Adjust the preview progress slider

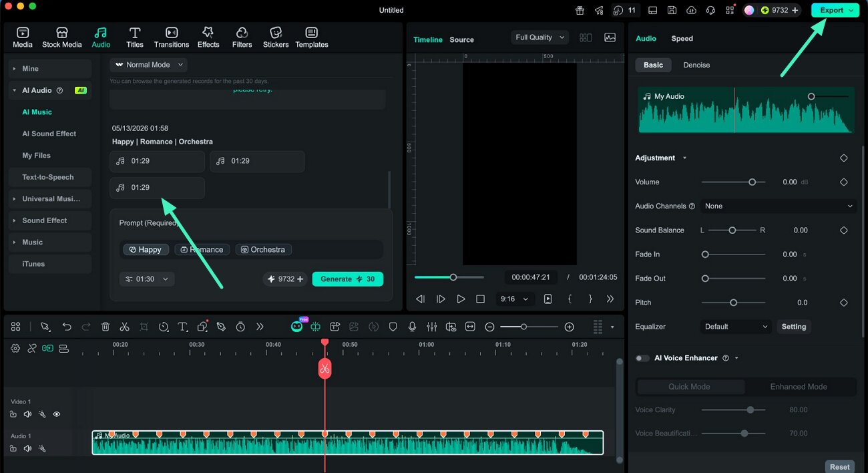(x=449, y=277)
